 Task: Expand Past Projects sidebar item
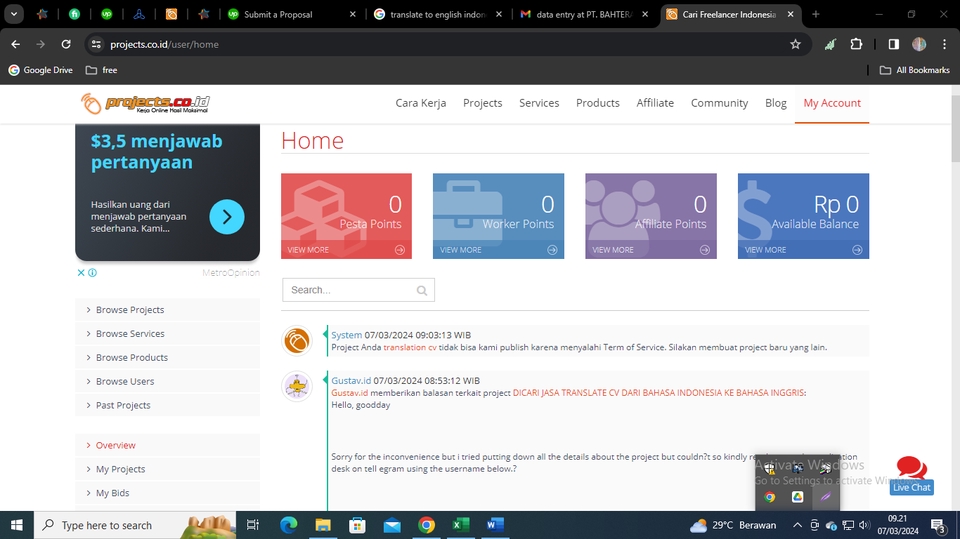pyautogui.click(x=167, y=405)
